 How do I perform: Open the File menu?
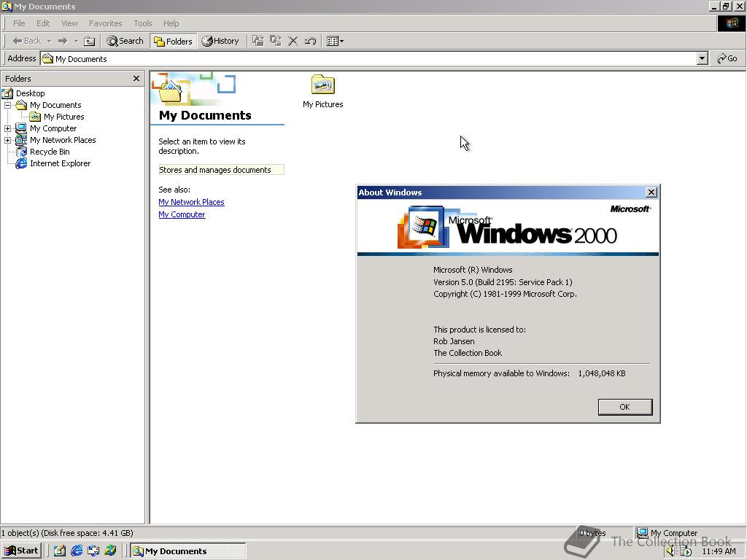19,23
